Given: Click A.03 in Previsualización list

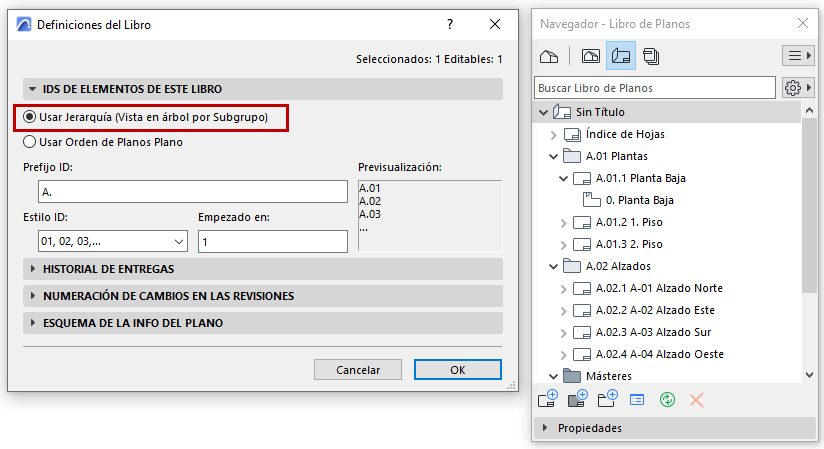Looking at the screenshot, I should [369, 214].
